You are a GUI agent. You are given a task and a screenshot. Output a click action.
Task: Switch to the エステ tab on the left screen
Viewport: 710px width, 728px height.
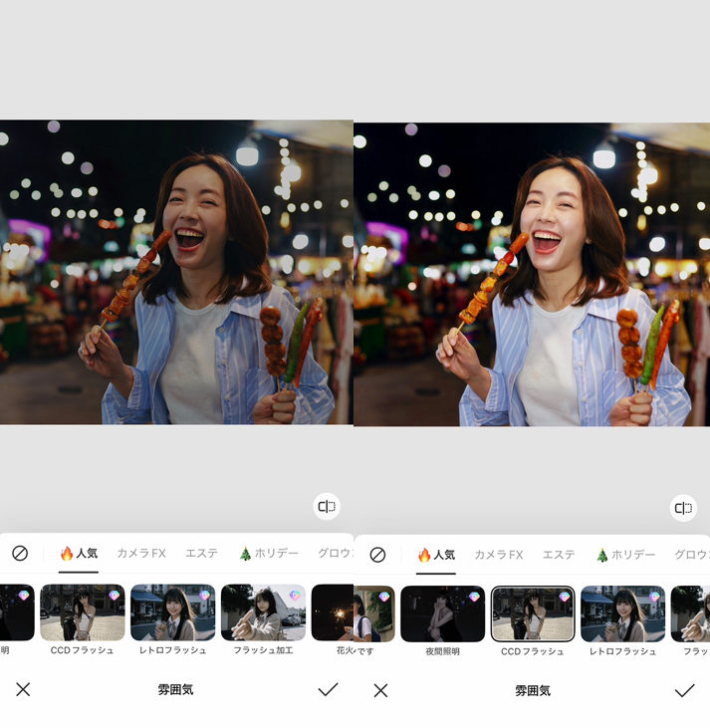coord(201,554)
